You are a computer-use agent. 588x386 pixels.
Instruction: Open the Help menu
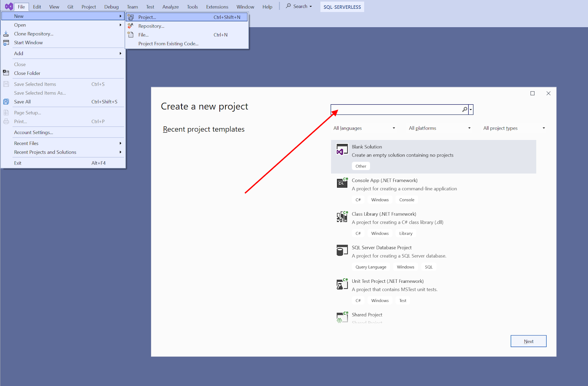pyautogui.click(x=267, y=7)
